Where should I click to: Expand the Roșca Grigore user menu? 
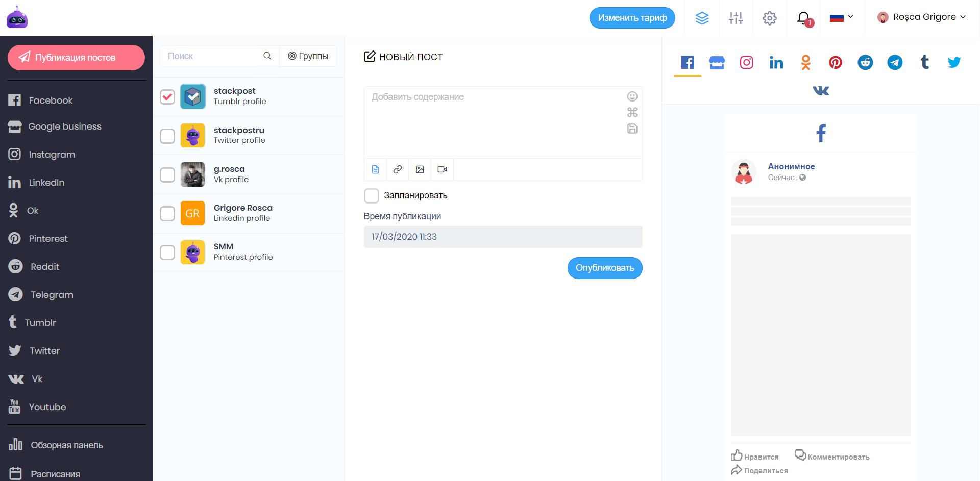coord(921,17)
